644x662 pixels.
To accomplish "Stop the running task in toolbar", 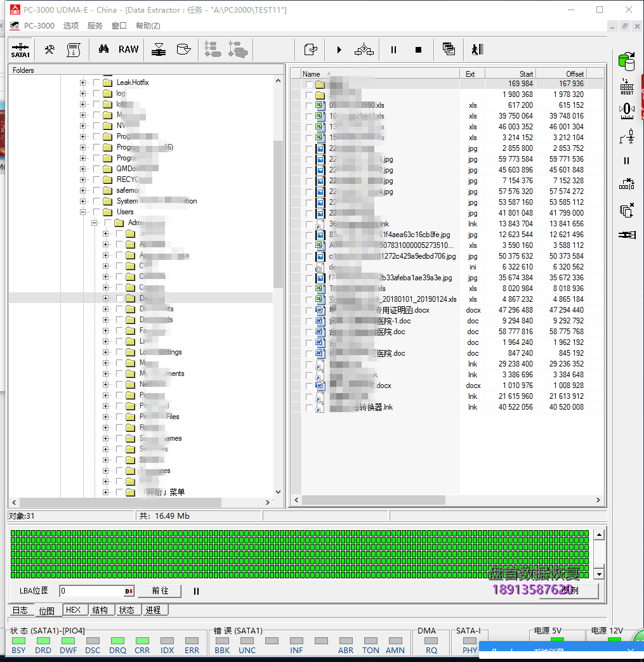I will pyautogui.click(x=418, y=50).
